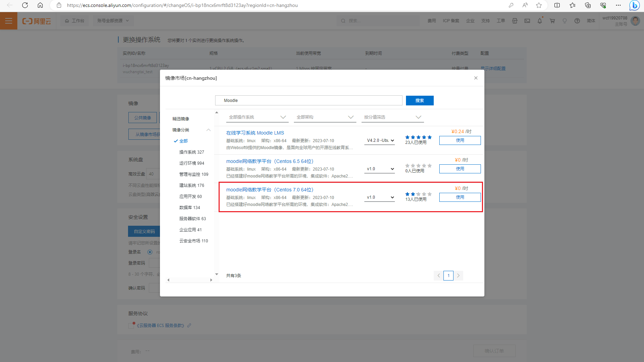Use the Centos 7.0 moodle image

coord(460,197)
